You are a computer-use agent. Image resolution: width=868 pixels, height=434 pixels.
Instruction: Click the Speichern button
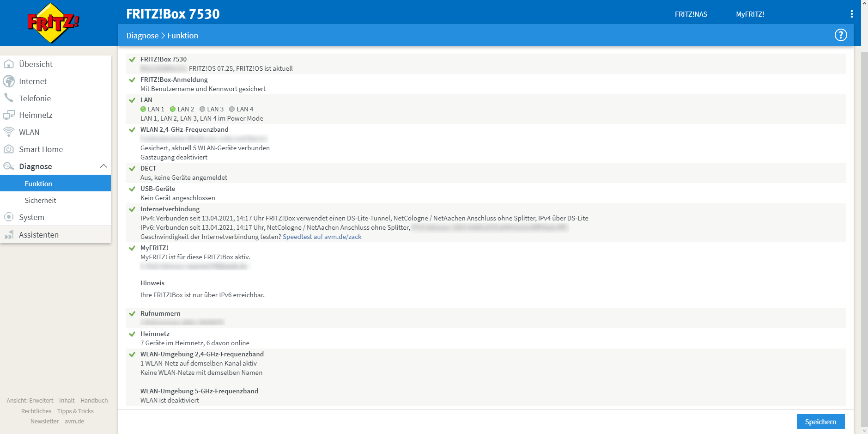click(820, 422)
